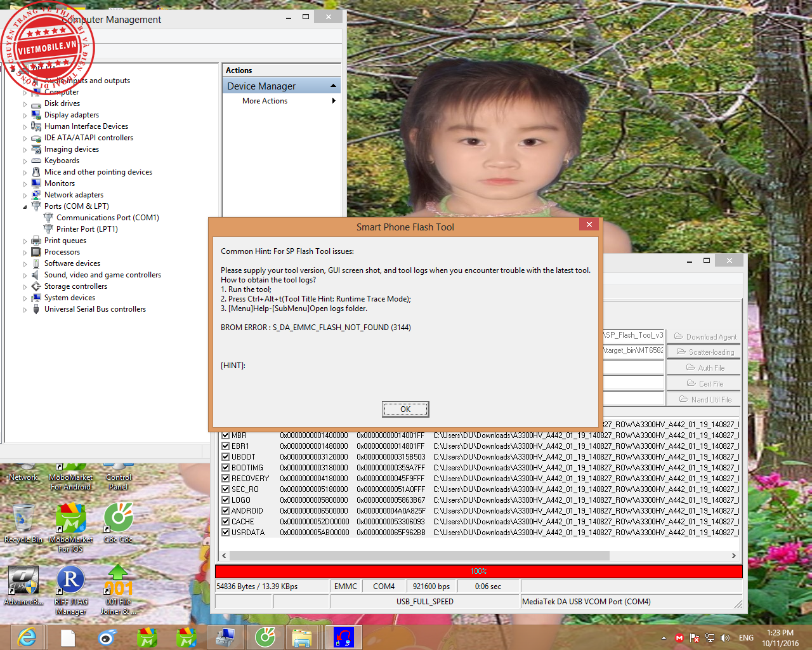
Task: Click the partition list horizontal scrollbar thumb
Action: click(x=419, y=555)
